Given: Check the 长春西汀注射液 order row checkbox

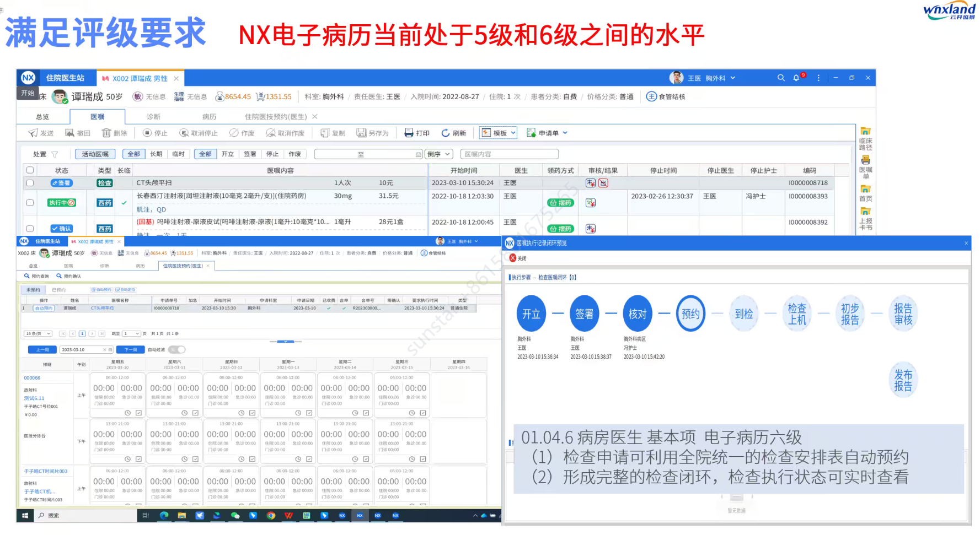Looking at the screenshot, I should (30, 203).
